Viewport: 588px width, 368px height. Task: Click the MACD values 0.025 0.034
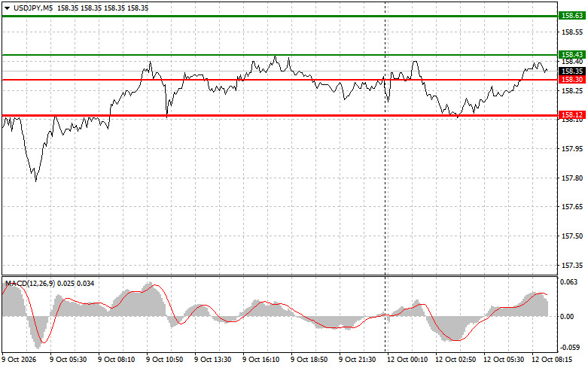pyautogui.click(x=76, y=284)
